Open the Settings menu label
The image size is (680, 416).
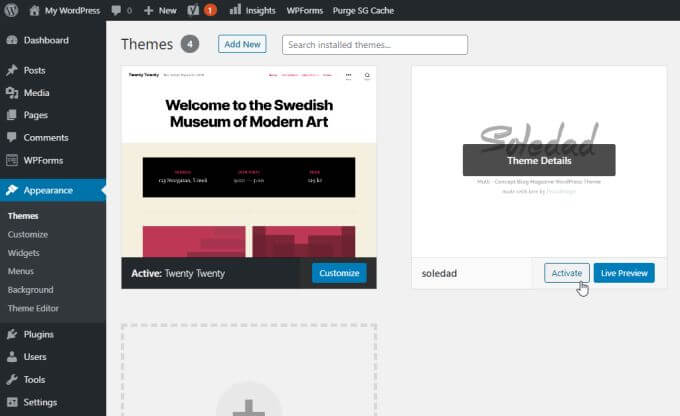click(40, 402)
